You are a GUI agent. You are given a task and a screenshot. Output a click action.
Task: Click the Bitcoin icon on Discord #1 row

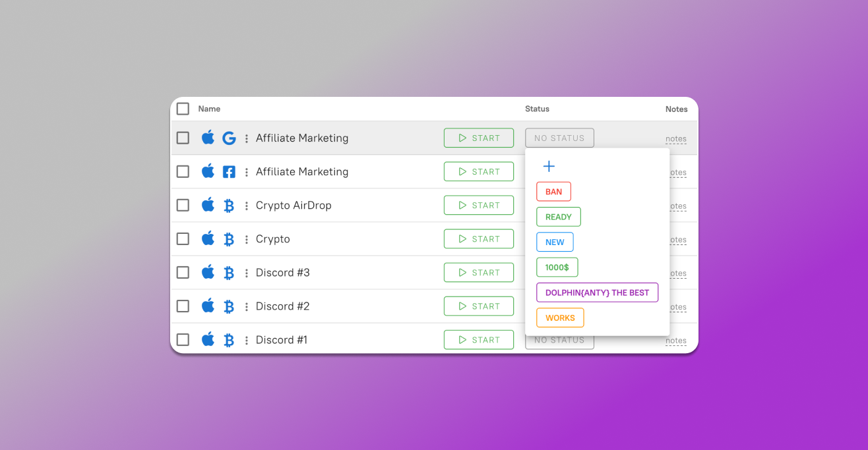[229, 340]
